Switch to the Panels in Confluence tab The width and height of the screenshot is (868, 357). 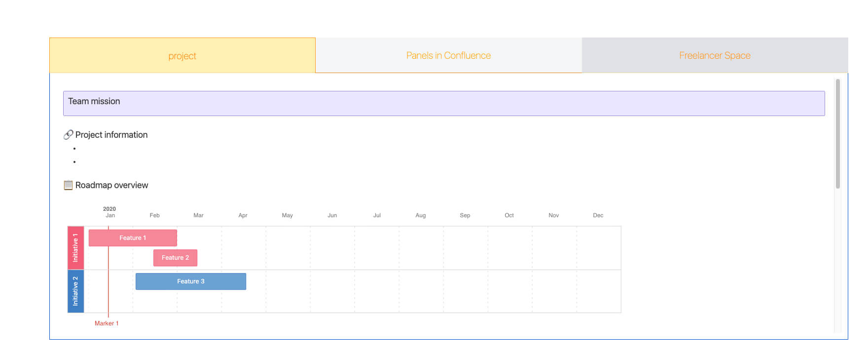click(448, 55)
